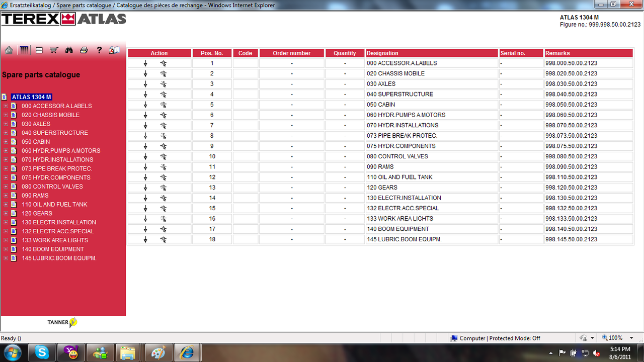Print catalogue using the printer icon

click(x=84, y=50)
